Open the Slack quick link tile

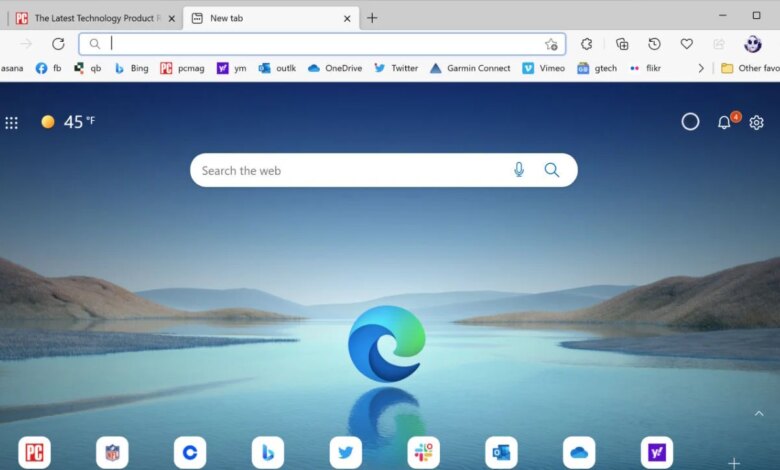(x=423, y=452)
